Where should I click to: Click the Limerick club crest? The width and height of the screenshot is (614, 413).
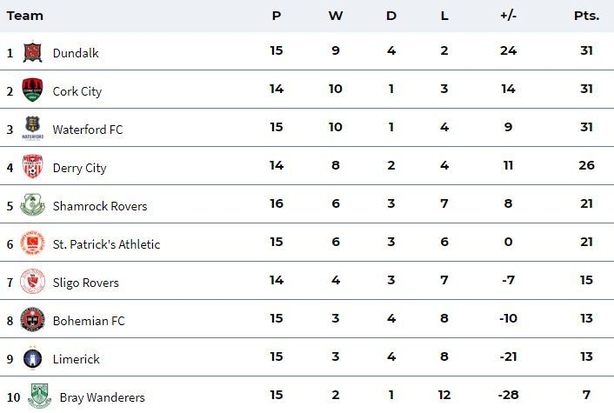tap(33, 357)
